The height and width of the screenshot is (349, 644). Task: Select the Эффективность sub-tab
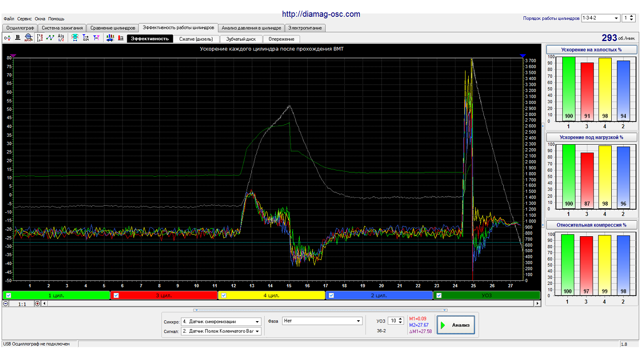150,39
